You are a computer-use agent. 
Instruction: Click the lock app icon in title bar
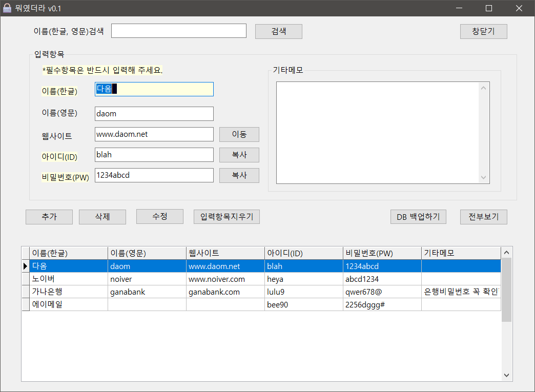click(x=7, y=8)
